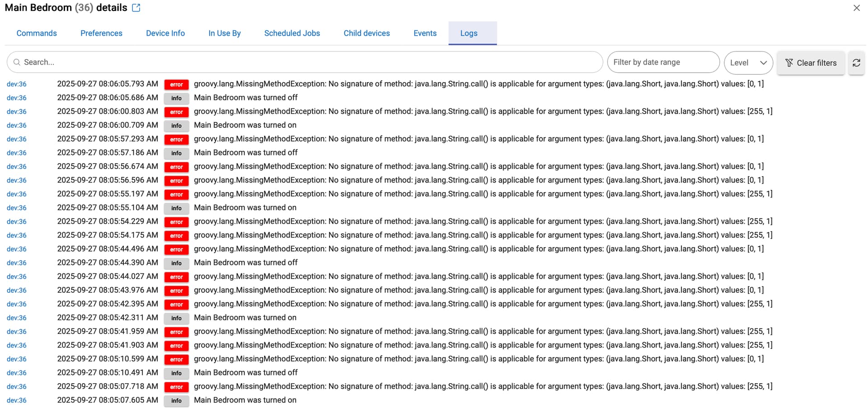Open the In Use By tab

(224, 33)
